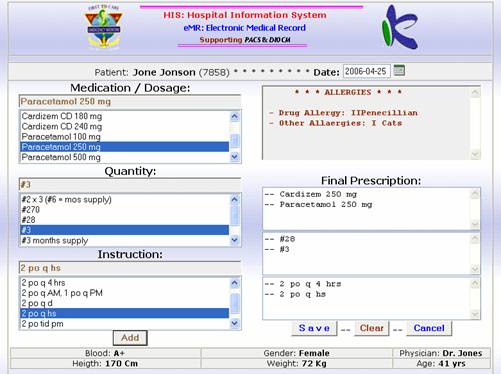Select Cardizem CD 240 mg in the list
Viewport: 501px width, 374px height.
(x=125, y=126)
